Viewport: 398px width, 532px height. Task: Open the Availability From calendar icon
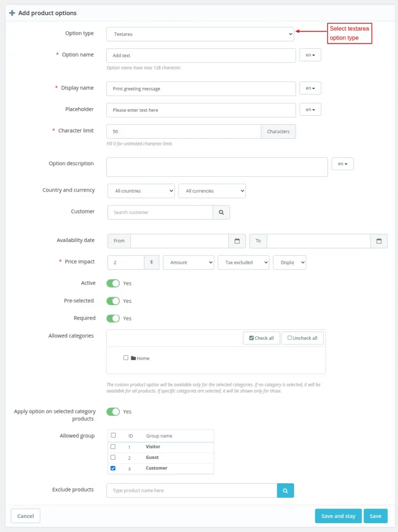(x=237, y=241)
